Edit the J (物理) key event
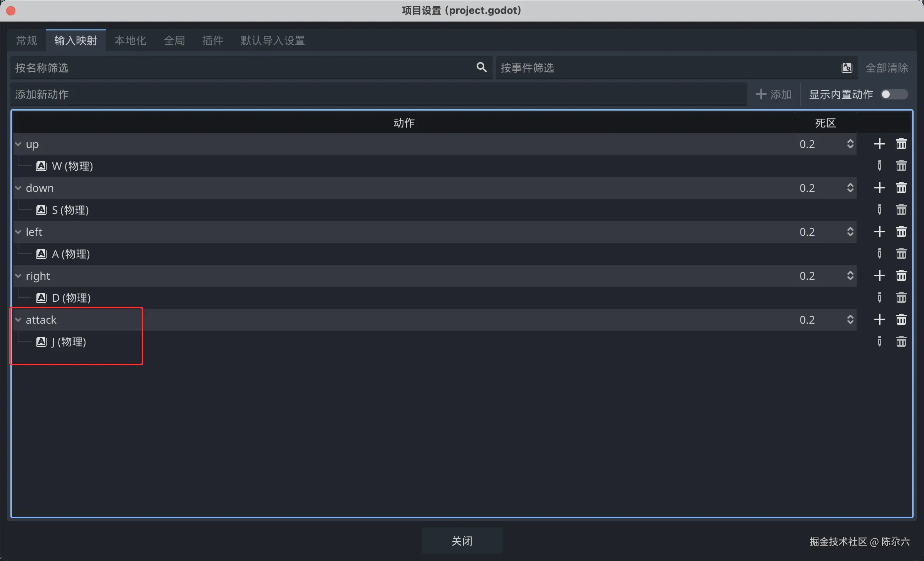The height and width of the screenshot is (561, 924). click(879, 342)
